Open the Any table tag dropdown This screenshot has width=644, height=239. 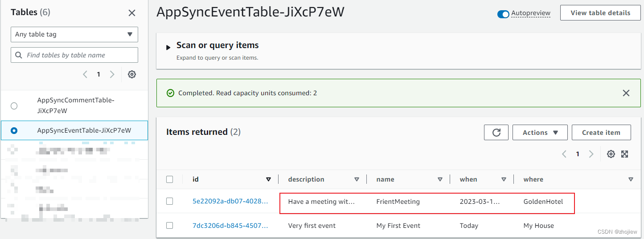click(x=74, y=34)
